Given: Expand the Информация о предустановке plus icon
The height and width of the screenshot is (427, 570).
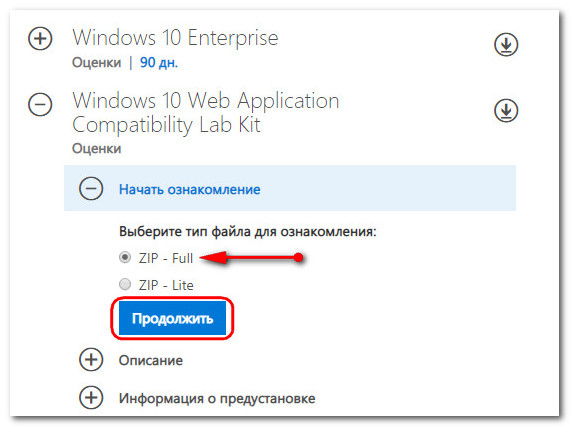Looking at the screenshot, I should 91,398.
